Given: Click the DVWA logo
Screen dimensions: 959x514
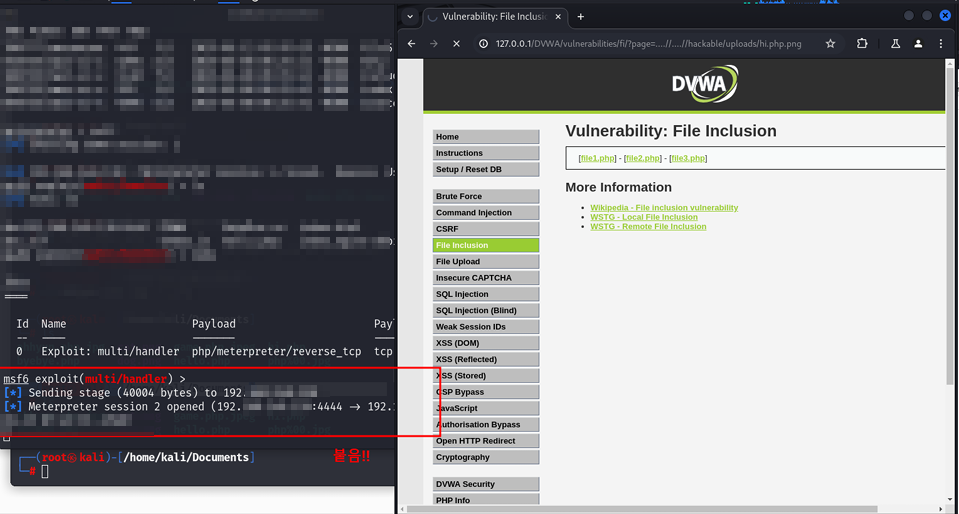Looking at the screenshot, I should (x=705, y=84).
